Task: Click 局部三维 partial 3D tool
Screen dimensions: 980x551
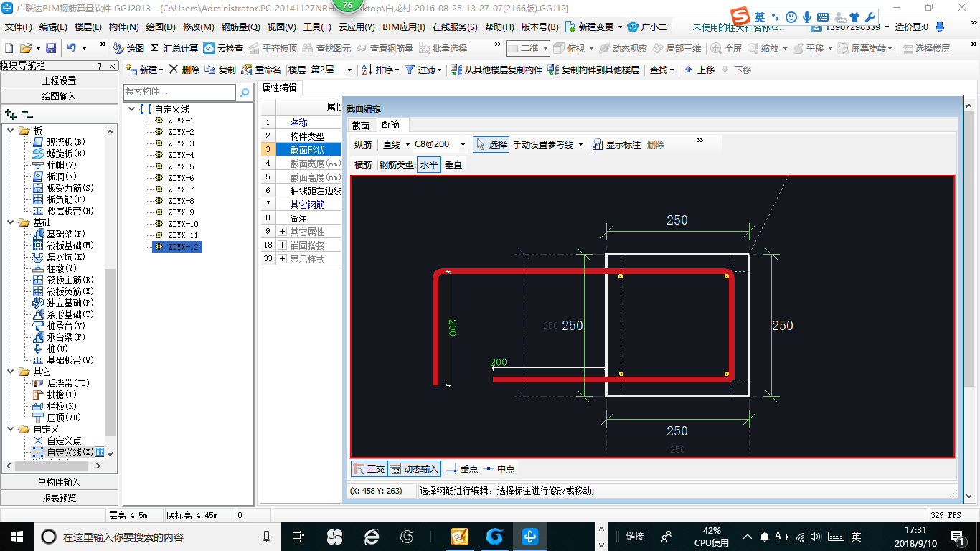Action: click(677, 48)
